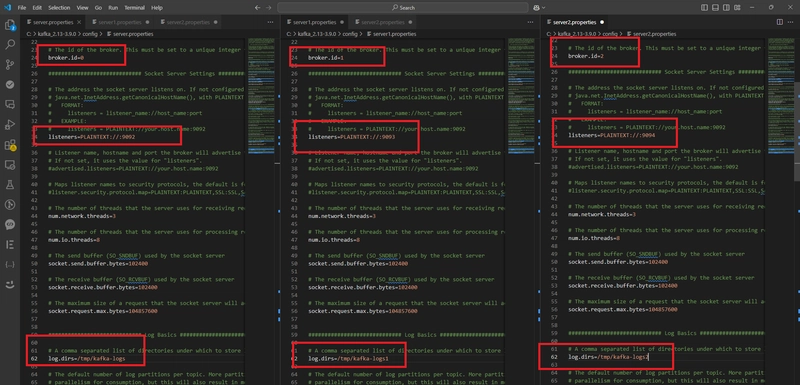Open the Extensions view
Viewport: 800px width, 385px height.
point(10,145)
